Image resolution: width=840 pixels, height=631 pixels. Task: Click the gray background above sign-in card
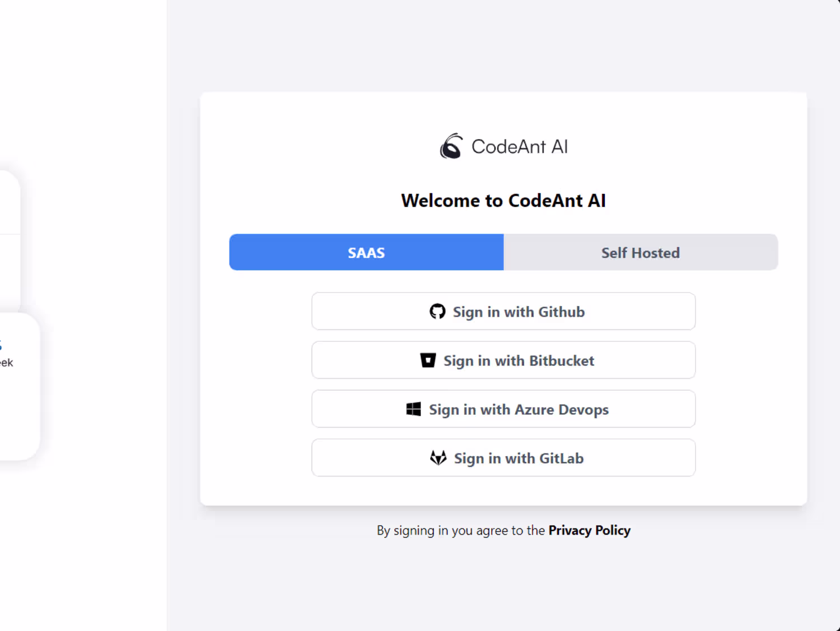pyautogui.click(x=504, y=45)
